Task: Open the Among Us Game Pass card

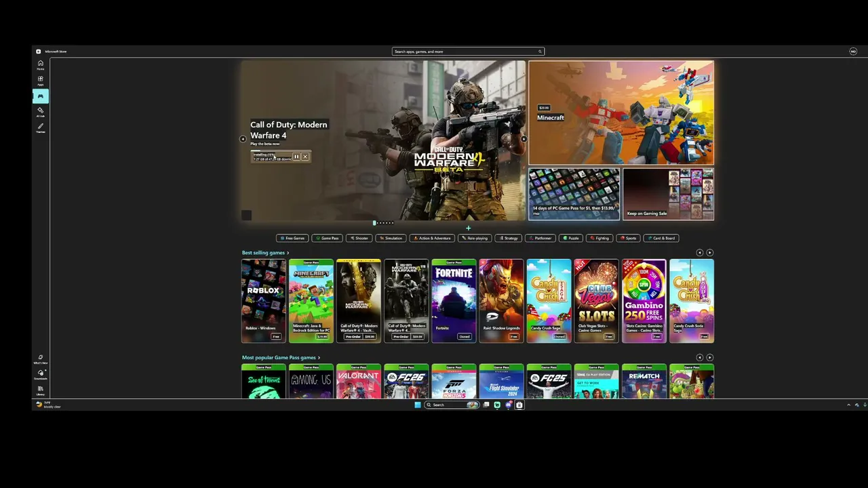Action: pyautogui.click(x=311, y=382)
